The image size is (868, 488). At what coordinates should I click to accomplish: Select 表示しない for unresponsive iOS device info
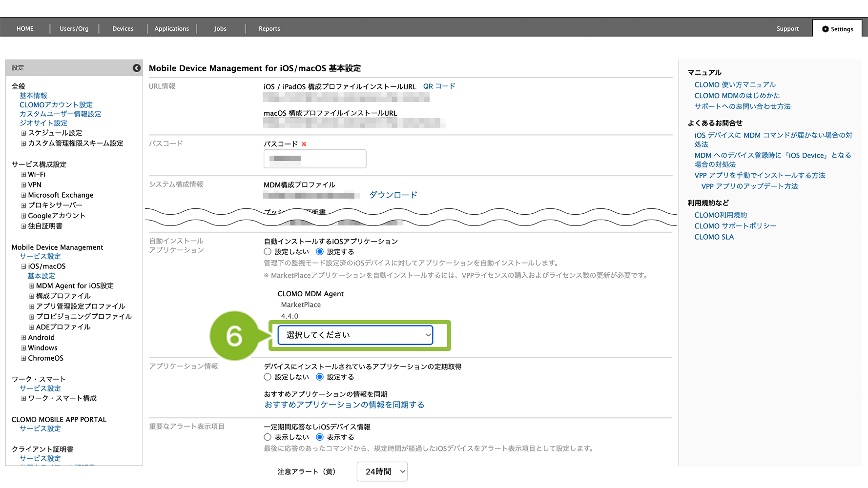tap(268, 437)
